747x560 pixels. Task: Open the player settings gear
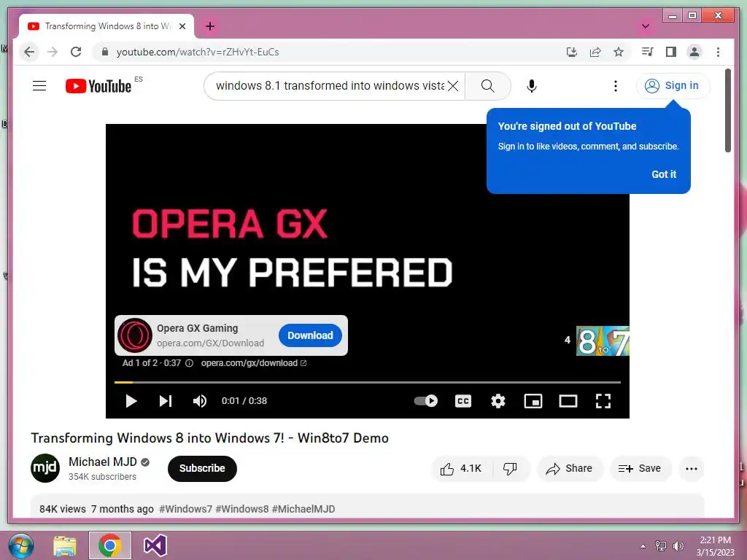pyautogui.click(x=498, y=401)
